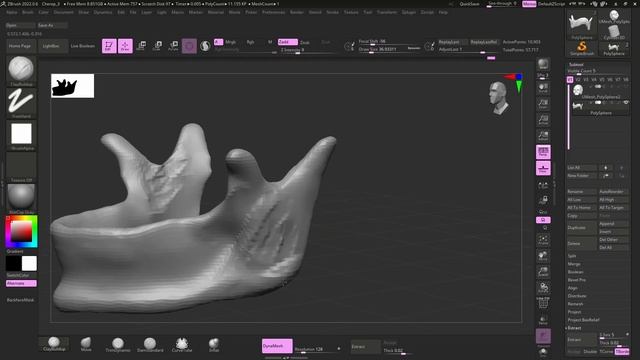Toggle the Floor grid button
Screen dimensions: 640x360
pos(543,168)
